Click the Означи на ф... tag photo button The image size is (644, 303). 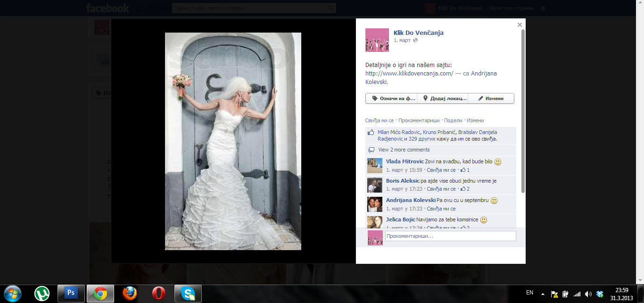point(391,99)
